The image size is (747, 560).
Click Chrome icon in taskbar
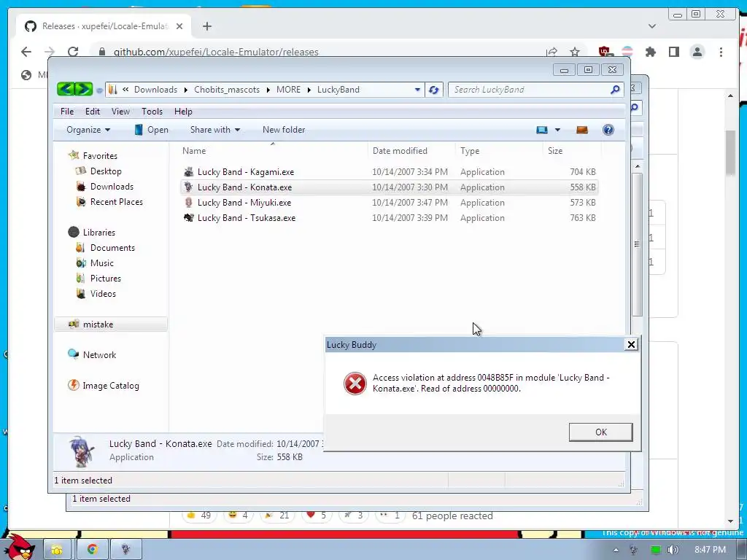(93, 549)
